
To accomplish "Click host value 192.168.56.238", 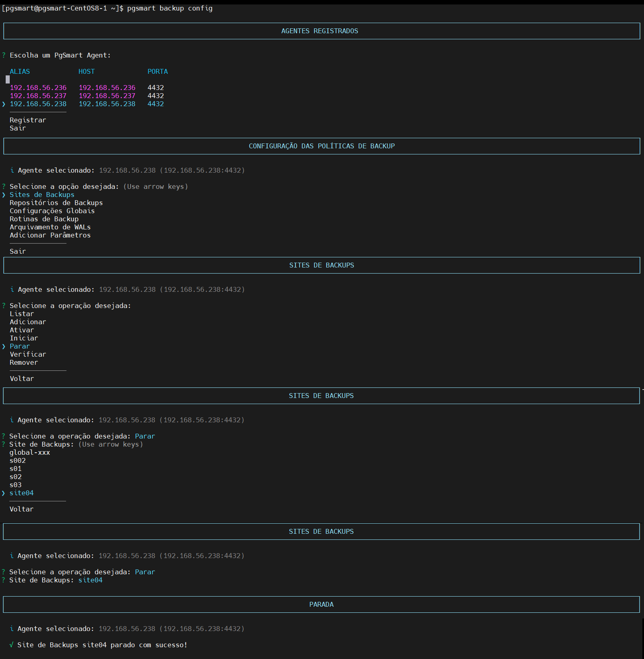I will [x=107, y=104].
